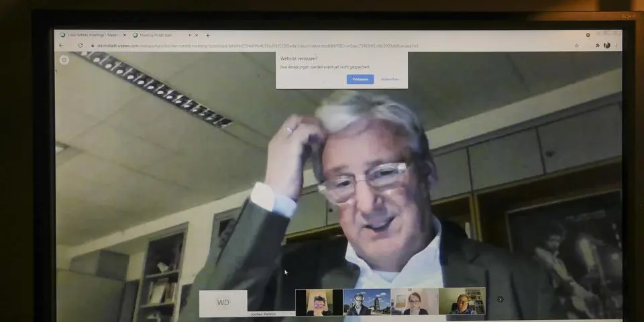644x322 pixels.
Task: Open the Chrome three-dot menu
Action: pos(616,46)
